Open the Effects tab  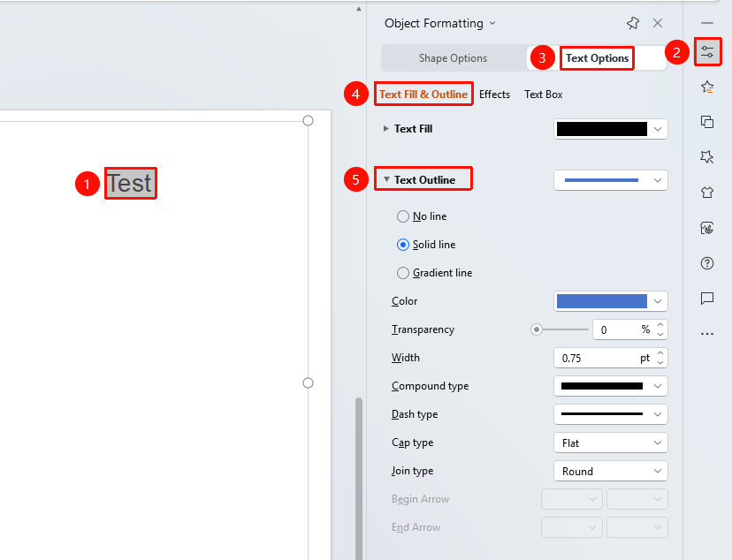(494, 95)
